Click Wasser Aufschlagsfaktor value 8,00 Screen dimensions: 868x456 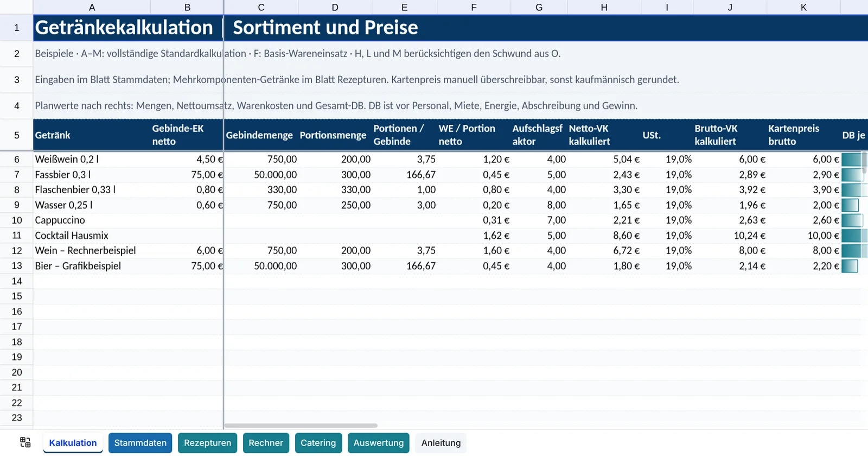[x=539, y=205]
